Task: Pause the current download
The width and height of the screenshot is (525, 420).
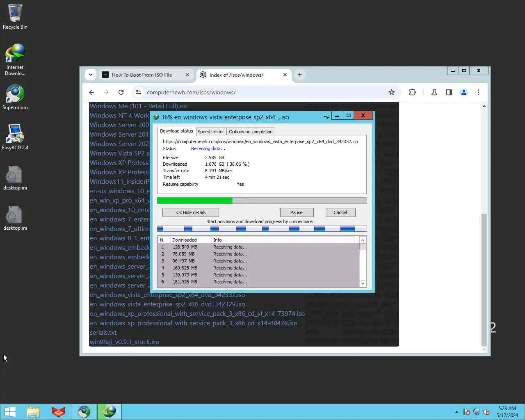Action: click(x=297, y=212)
